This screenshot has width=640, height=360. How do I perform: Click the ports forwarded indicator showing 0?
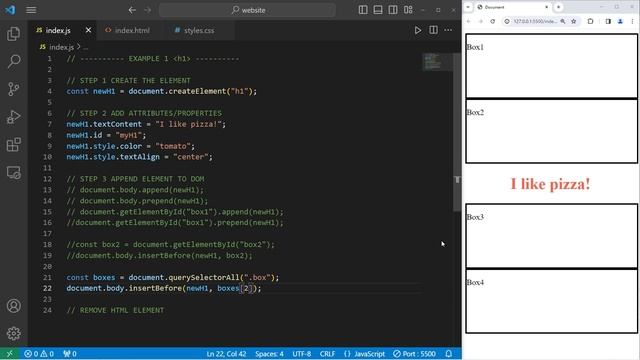70,354
